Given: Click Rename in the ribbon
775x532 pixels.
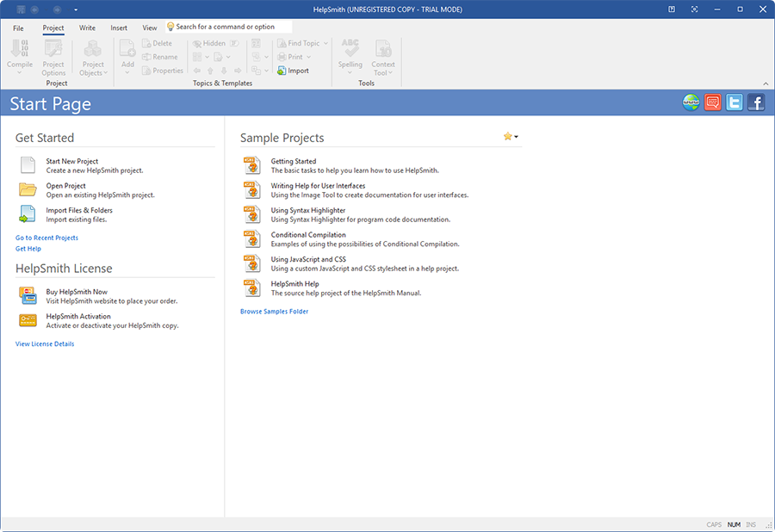Looking at the screenshot, I should [159, 57].
